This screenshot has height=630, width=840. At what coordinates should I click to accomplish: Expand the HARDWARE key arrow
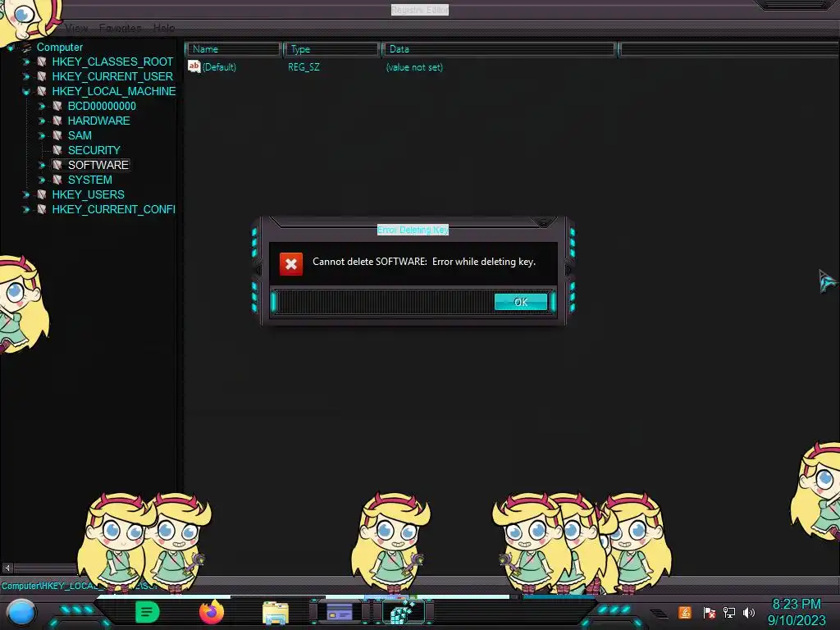click(x=42, y=121)
